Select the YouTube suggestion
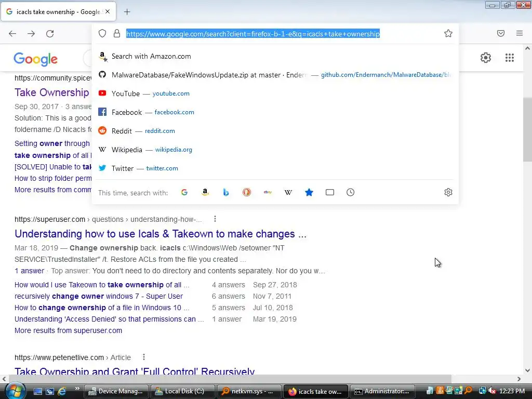Image resolution: width=532 pixels, height=399 pixels. 275,94
